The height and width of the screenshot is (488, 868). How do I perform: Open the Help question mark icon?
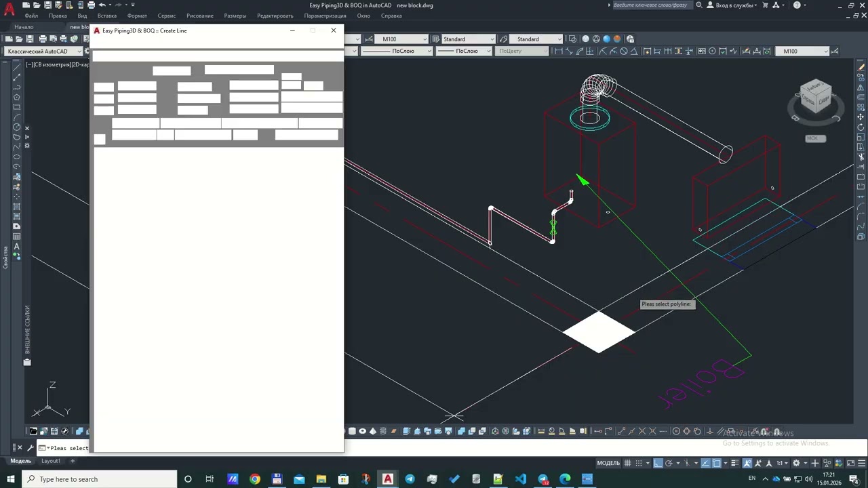(797, 5)
